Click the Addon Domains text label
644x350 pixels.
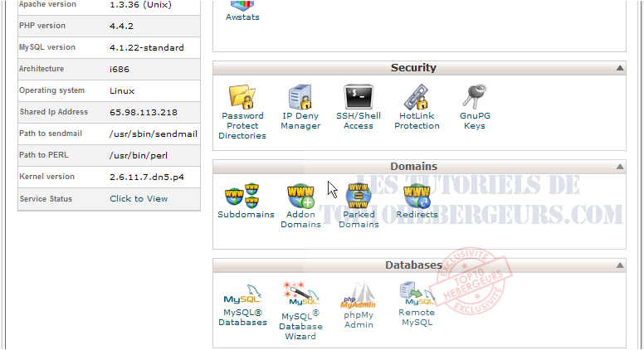300,220
